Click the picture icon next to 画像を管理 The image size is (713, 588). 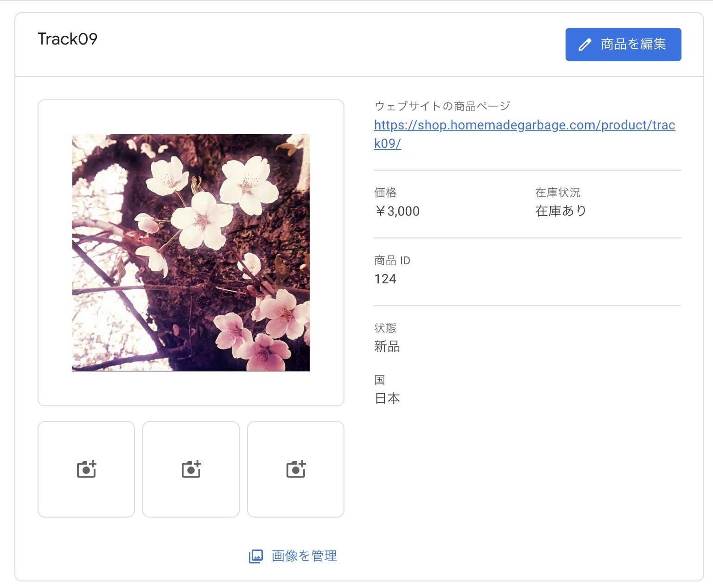pyautogui.click(x=255, y=556)
